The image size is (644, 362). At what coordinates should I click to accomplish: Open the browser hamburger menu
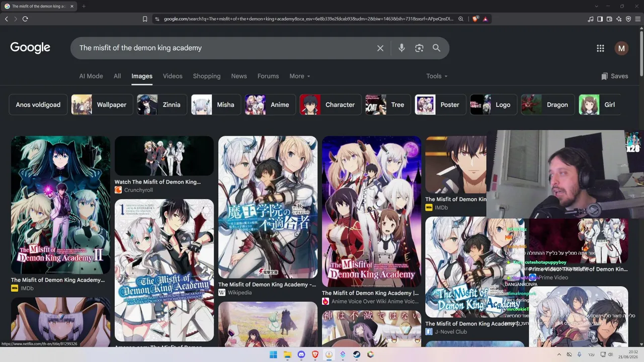pos(638,19)
